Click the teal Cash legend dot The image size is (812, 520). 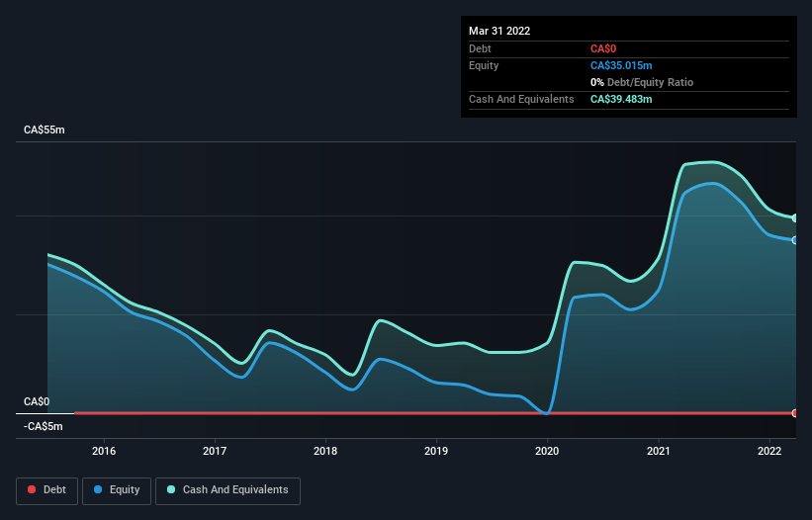(171, 489)
